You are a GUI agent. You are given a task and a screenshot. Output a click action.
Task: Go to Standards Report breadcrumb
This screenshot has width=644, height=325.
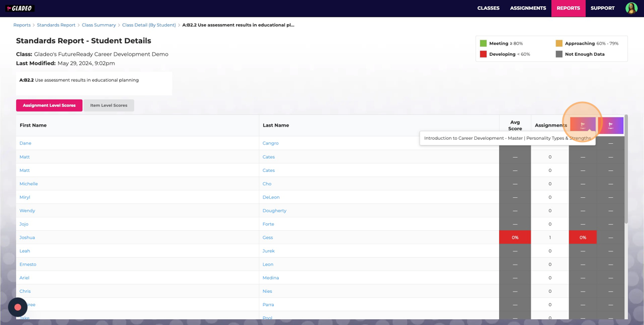56,25
